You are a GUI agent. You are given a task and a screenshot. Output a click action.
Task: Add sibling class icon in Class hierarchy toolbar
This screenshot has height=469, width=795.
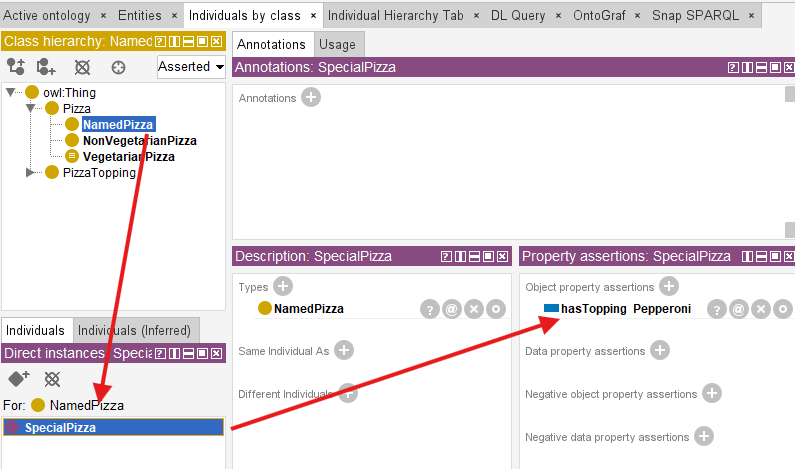46,66
